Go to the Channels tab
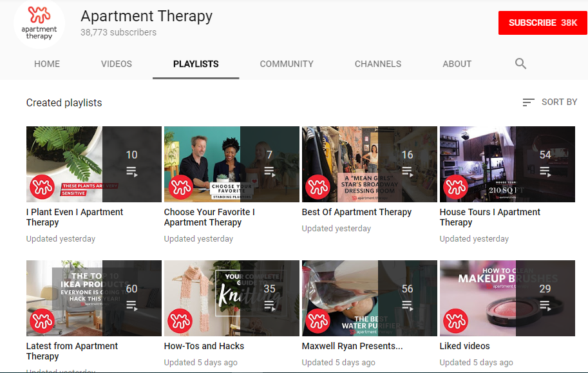588x373 pixels. tap(378, 64)
